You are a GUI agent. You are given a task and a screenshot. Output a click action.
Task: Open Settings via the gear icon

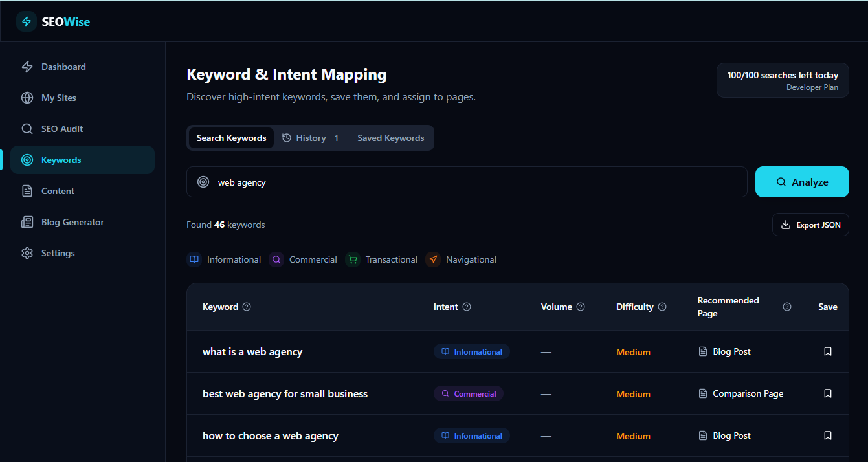pos(27,253)
